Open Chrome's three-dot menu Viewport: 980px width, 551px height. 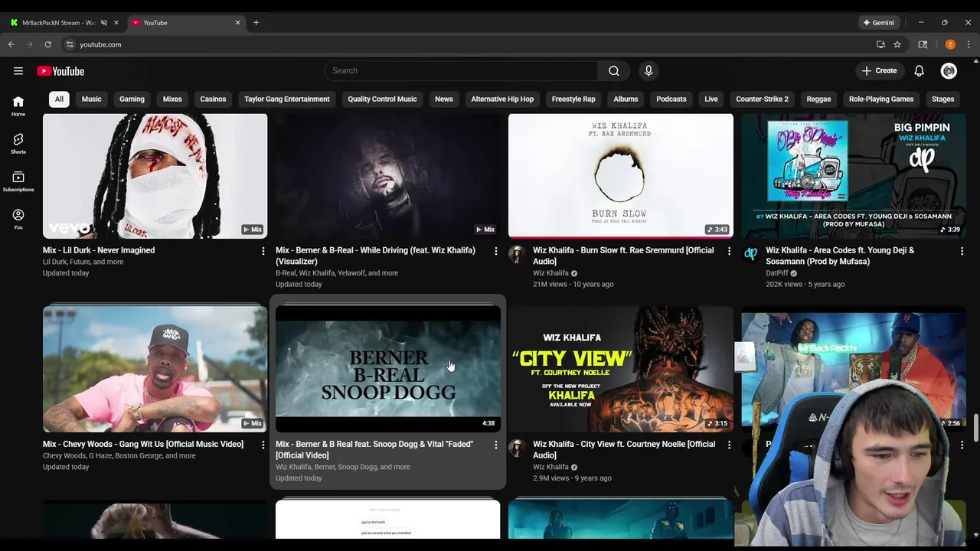(x=969, y=44)
